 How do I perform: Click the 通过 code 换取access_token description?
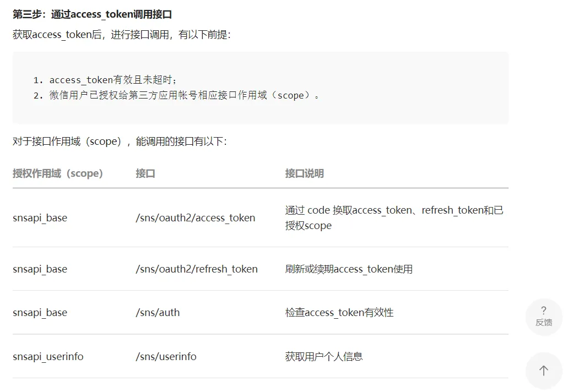394,217
